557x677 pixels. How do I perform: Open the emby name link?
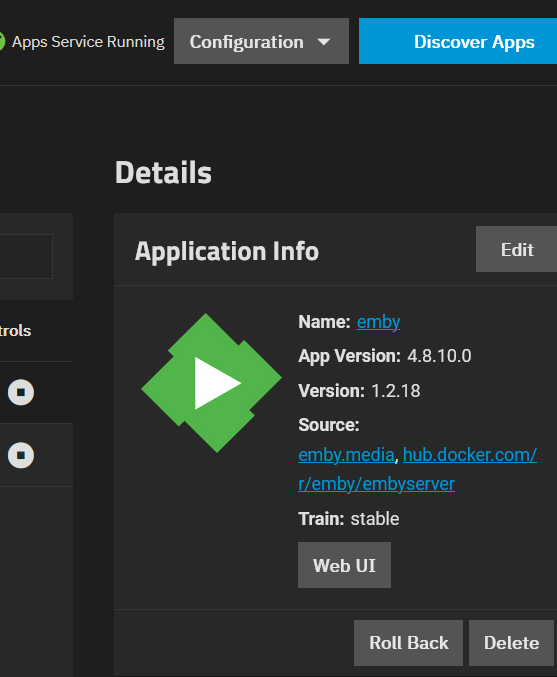click(378, 322)
